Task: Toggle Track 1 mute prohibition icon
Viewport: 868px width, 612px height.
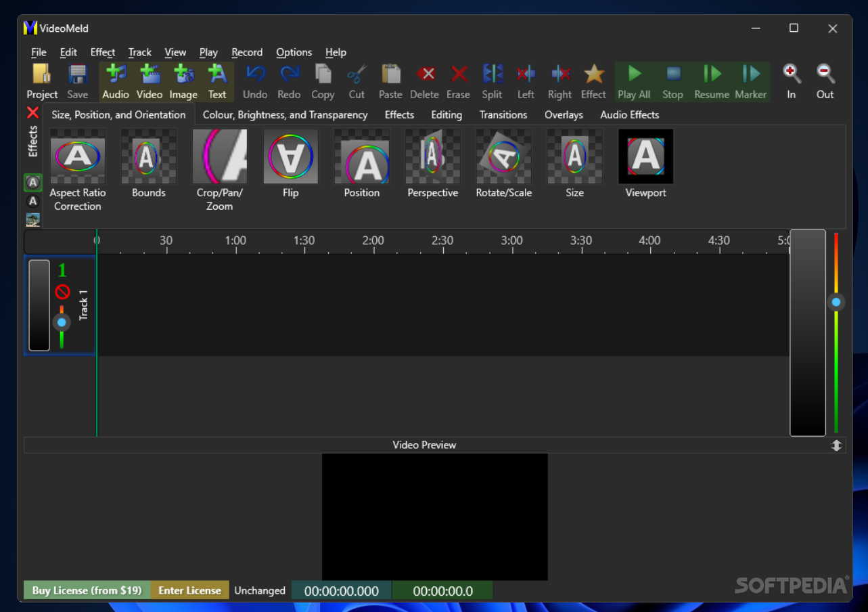Action: pyautogui.click(x=62, y=292)
